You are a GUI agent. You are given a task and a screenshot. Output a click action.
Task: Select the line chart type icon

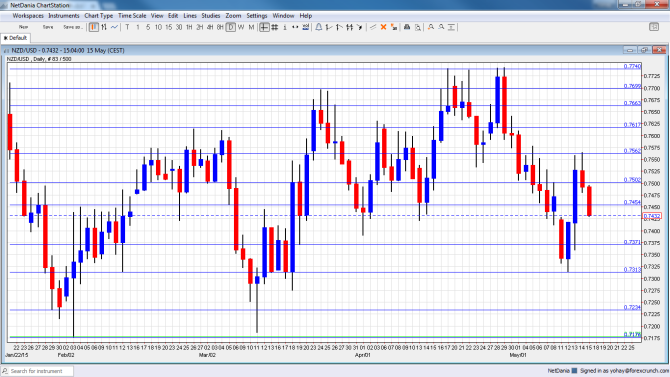(x=114, y=27)
